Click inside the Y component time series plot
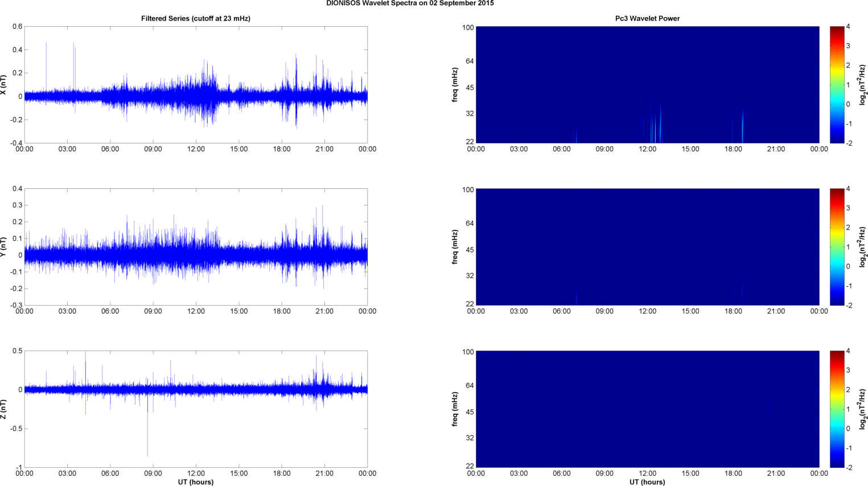Image resolution: width=868 pixels, height=486 pixels. click(196, 247)
